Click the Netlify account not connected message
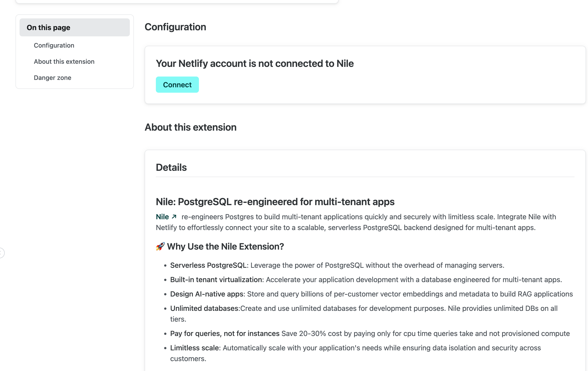This screenshot has height=371, width=588. pyautogui.click(x=255, y=64)
